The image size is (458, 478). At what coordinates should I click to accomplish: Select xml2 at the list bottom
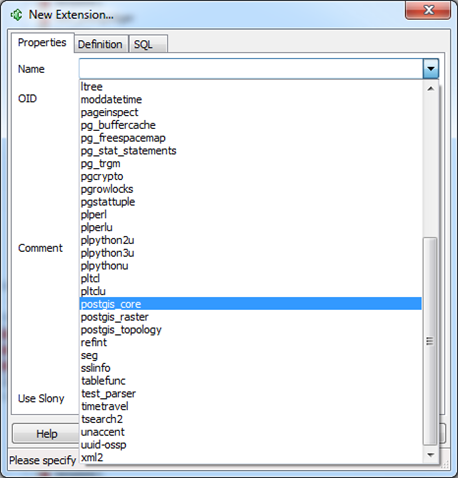coord(251,457)
